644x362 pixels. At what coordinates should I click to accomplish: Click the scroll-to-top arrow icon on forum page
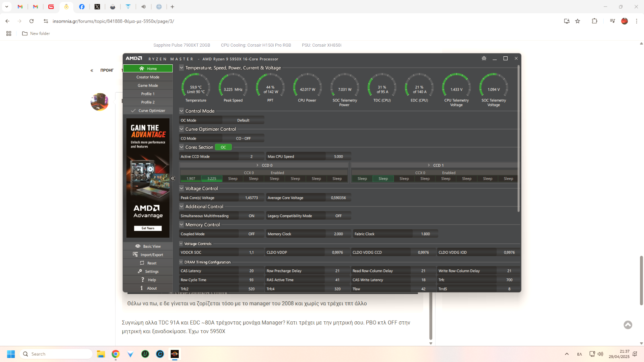point(628,325)
